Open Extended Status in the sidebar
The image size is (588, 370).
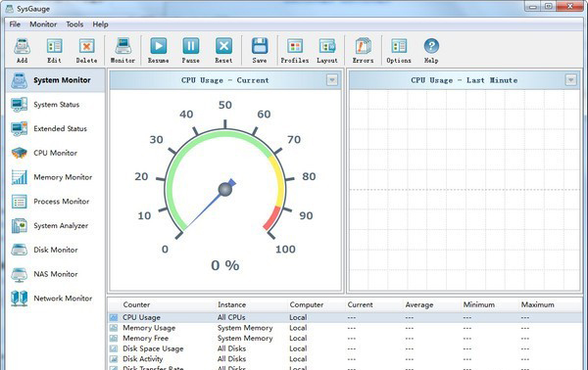coord(56,128)
